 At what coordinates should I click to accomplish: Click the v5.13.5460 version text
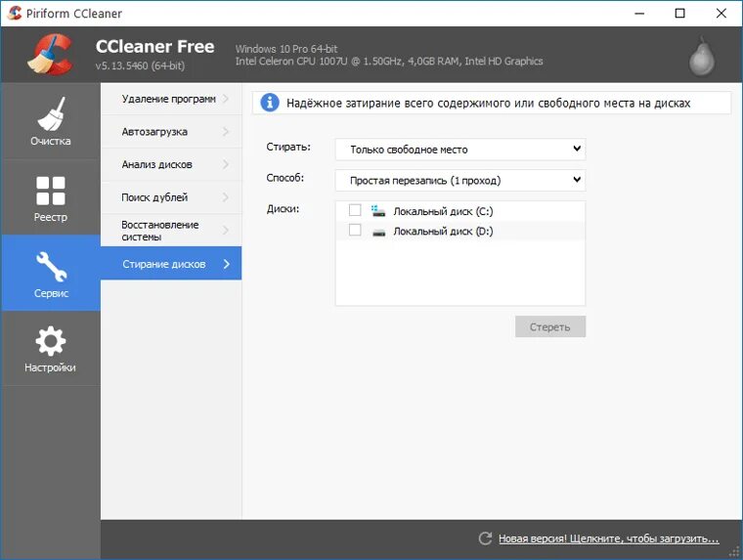click(140, 65)
